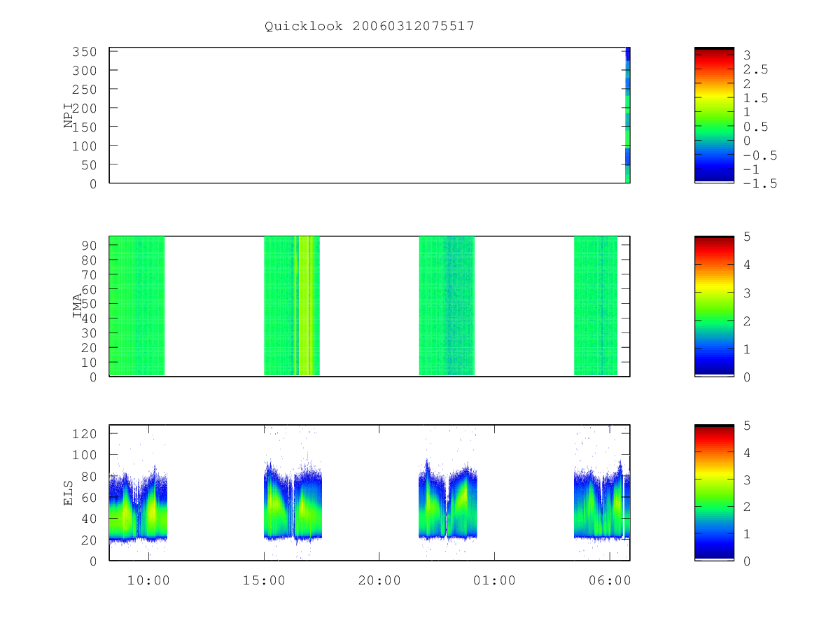Click the 90 tick label on IMA axis
This screenshot has width=840, height=630.
(x=90, y=245)
